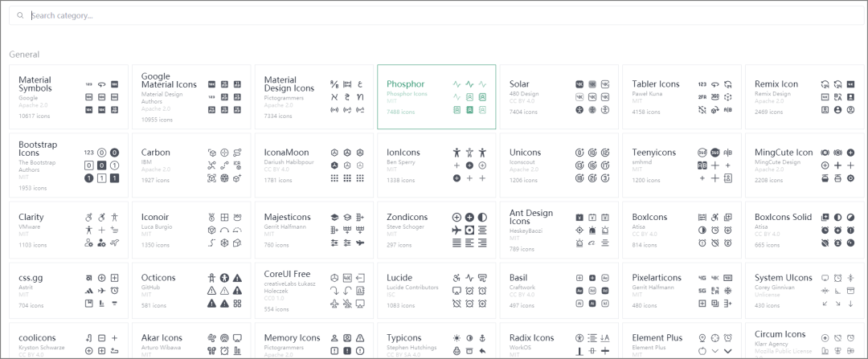Open the IconaMoon collection
868x359 pixels.
coord(314,165)
